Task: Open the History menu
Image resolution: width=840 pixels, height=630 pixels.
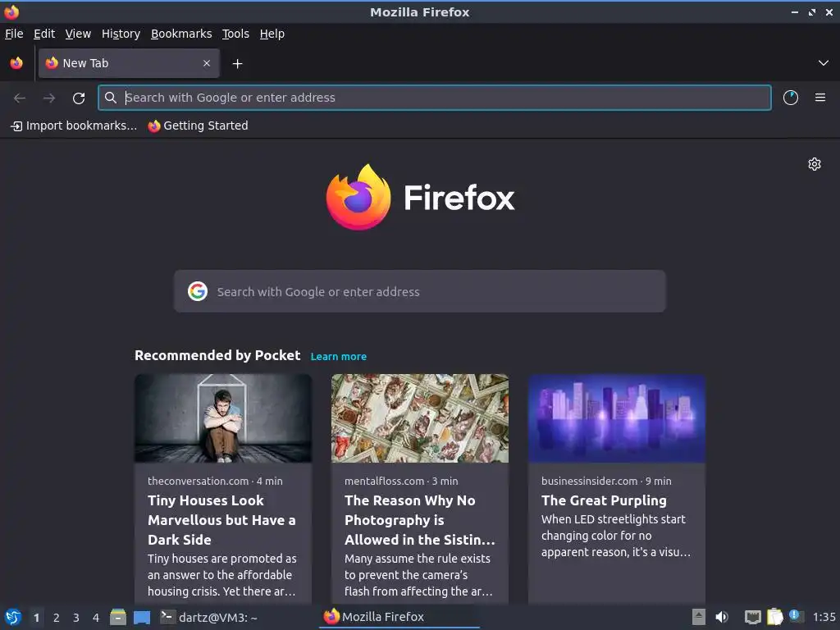Action: click(121, 34)
